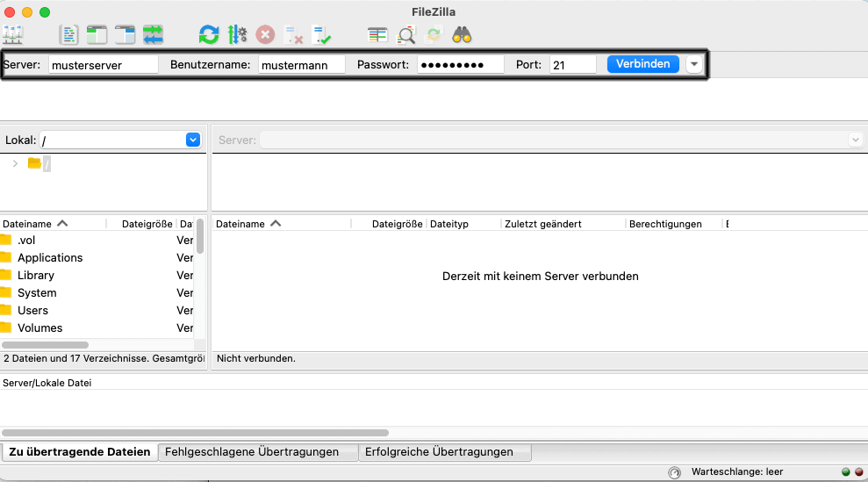This screenshot has height=482, width=868.
Task: Open the Lokal path dropdown
Action: pyautogui.click(x=192, y=140)
